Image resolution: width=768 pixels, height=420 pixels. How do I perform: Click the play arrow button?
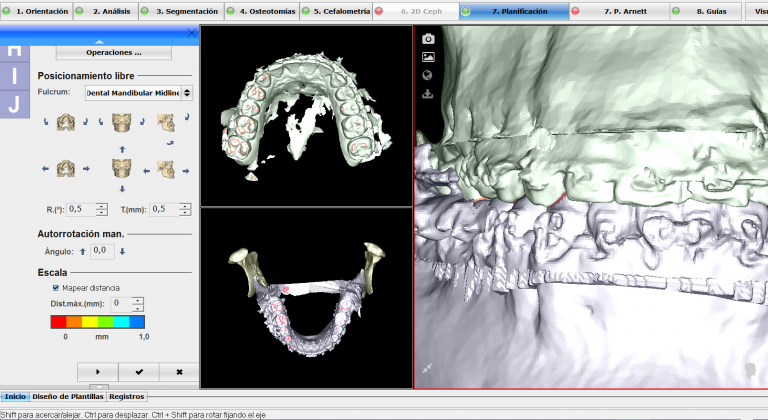pos(97,372)
